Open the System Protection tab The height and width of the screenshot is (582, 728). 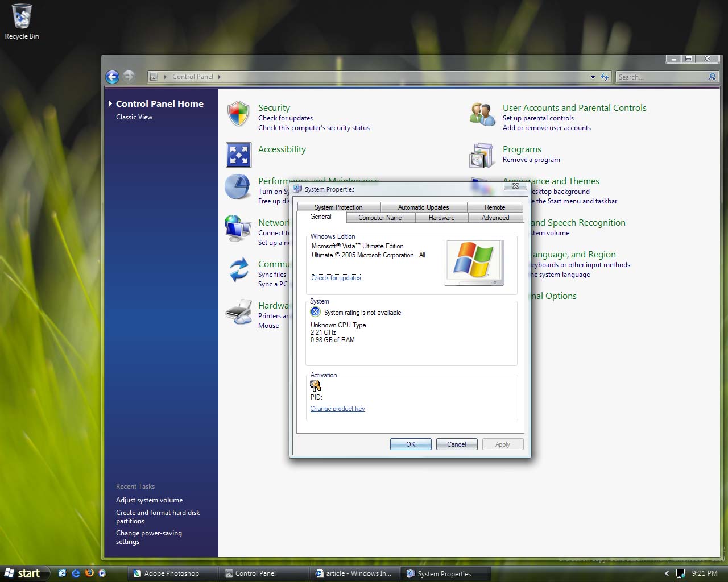click(338, 207)
